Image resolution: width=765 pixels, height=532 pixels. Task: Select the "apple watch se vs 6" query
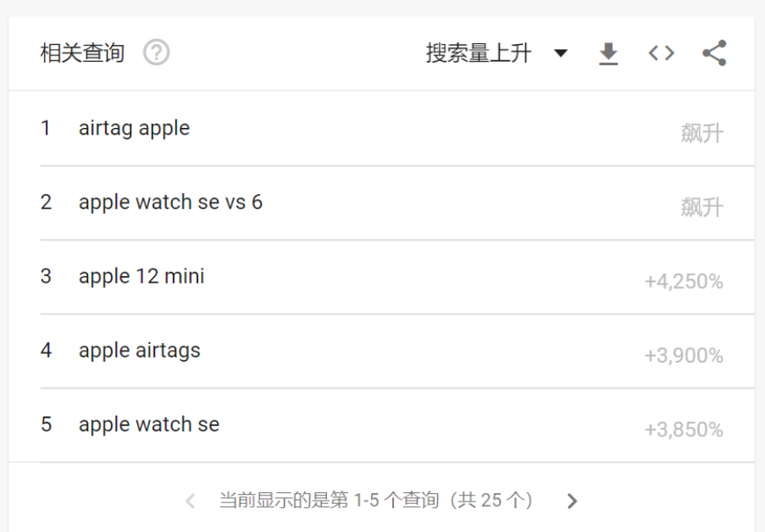(170, 202)
